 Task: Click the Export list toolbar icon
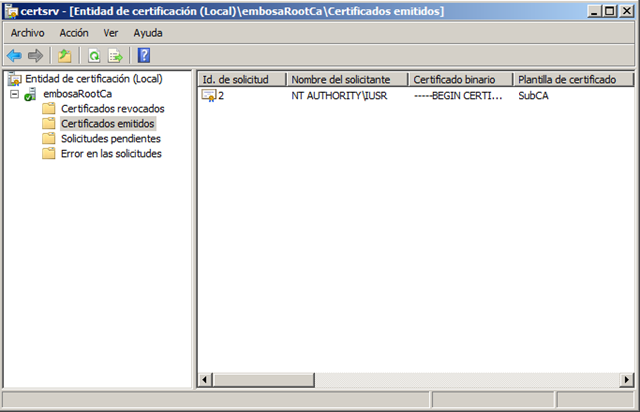click(x=115, y=56)
